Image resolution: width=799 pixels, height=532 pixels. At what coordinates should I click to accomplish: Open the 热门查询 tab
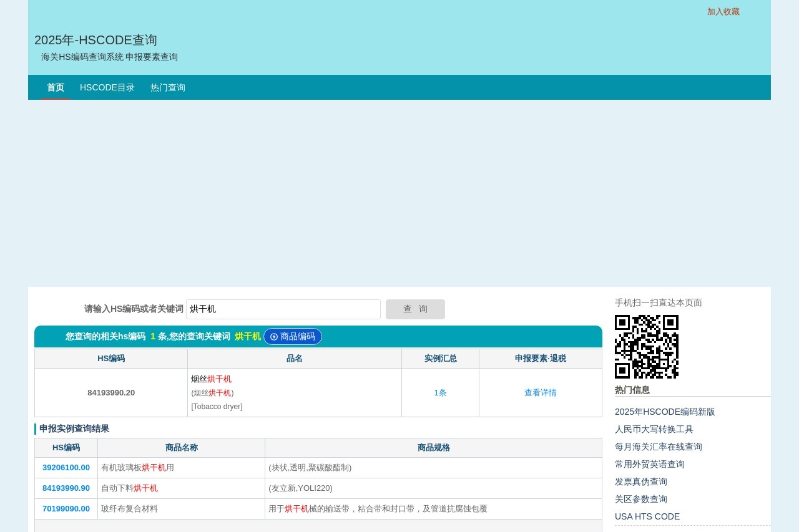pos(167,87)
